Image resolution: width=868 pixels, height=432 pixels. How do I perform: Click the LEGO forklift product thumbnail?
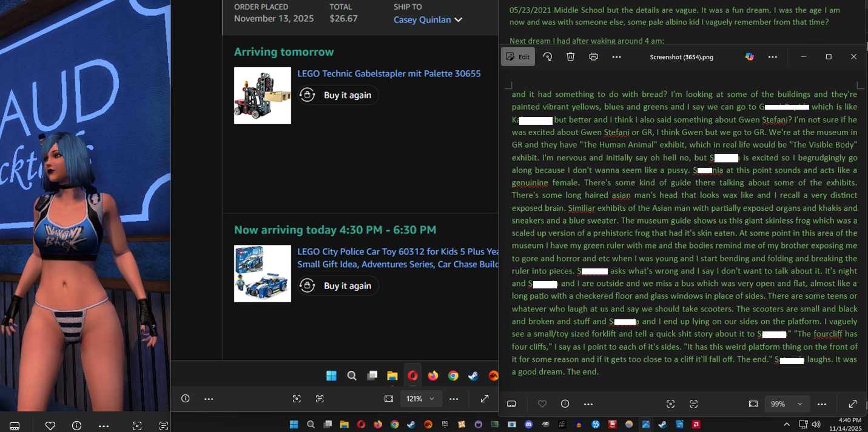(263, 96)
